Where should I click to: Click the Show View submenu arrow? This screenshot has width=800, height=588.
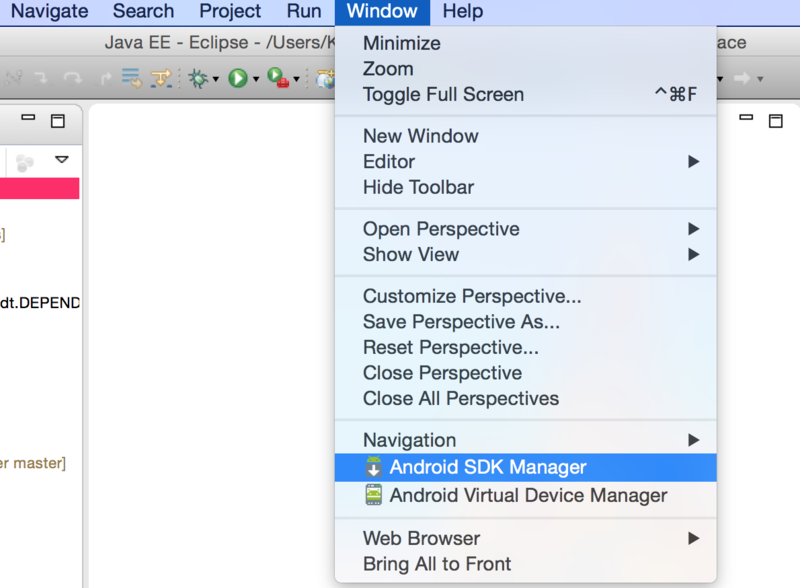point(693,254)
